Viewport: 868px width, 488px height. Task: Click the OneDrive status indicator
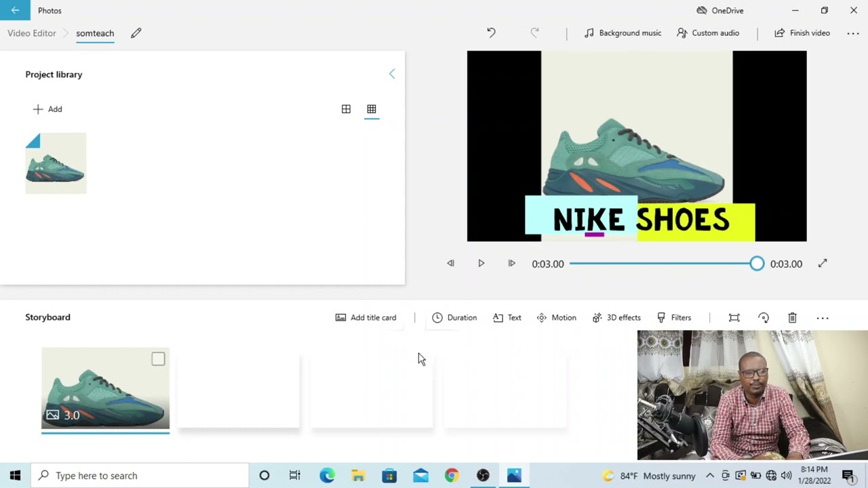coord(720,10)
